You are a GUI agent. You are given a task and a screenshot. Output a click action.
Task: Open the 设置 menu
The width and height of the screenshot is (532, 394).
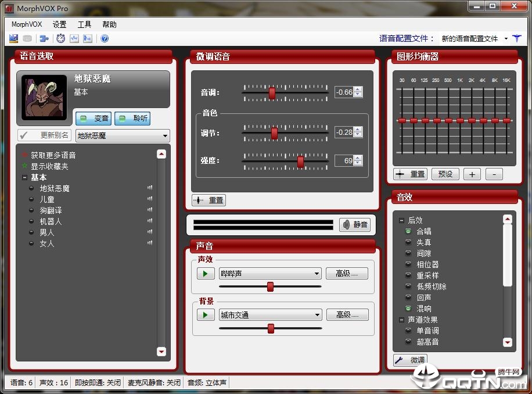click(60, 24)
